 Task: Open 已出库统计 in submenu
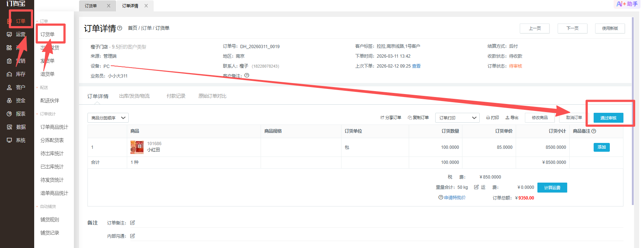(52, 167)
